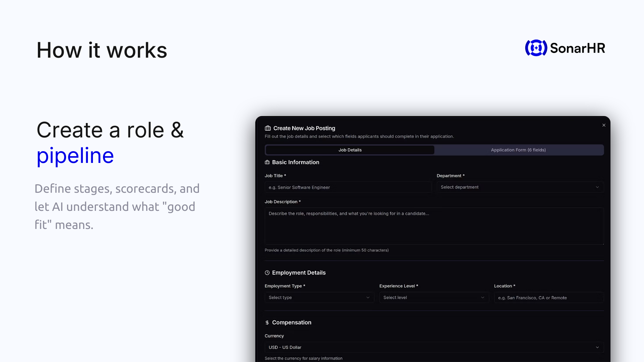
Task: Click the Location input field
Action: point(548,298)
